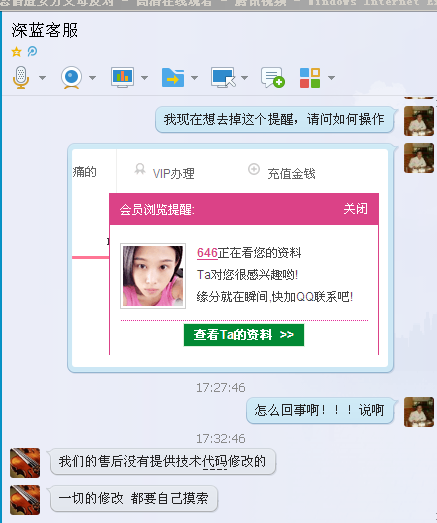
Task: Click text 缘分就在瞬间,快加QQ联系吧!
Action: [x=275, y=297]
